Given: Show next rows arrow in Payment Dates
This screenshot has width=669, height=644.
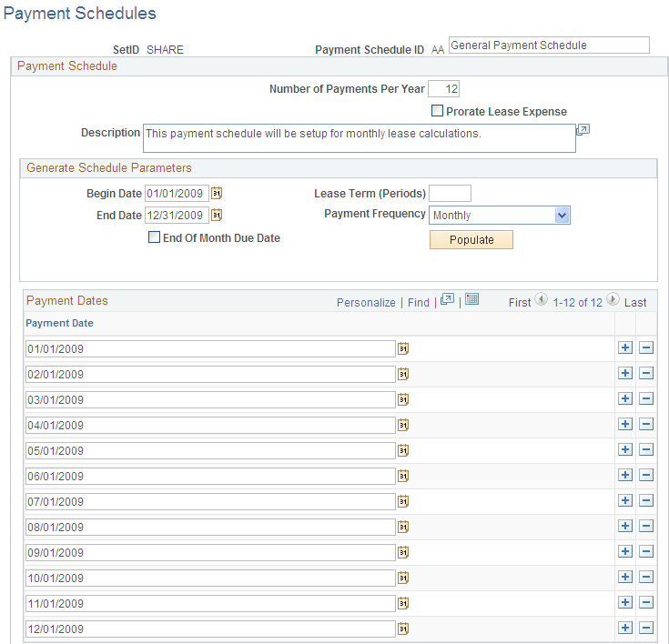Looking at the screenshot, I should [x=613, y=299].
